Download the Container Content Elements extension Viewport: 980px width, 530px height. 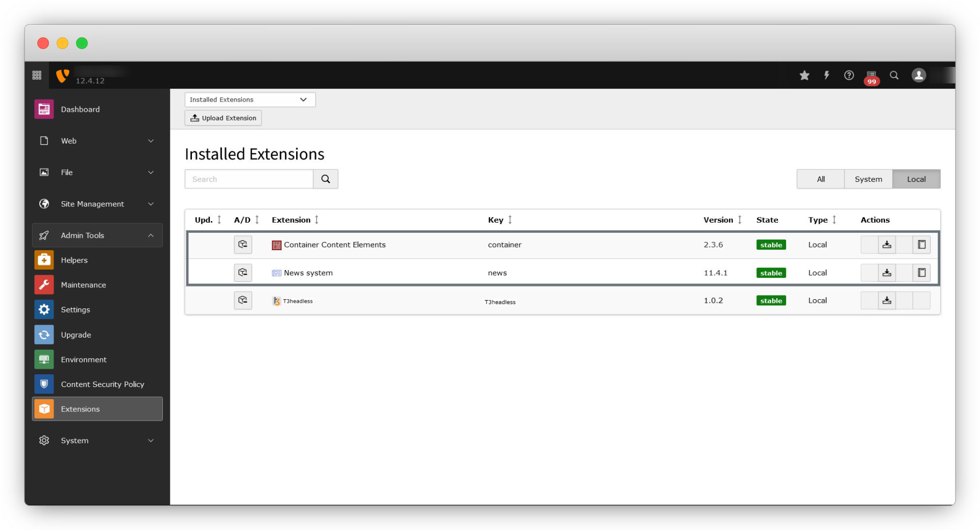[x=887, y=245]
